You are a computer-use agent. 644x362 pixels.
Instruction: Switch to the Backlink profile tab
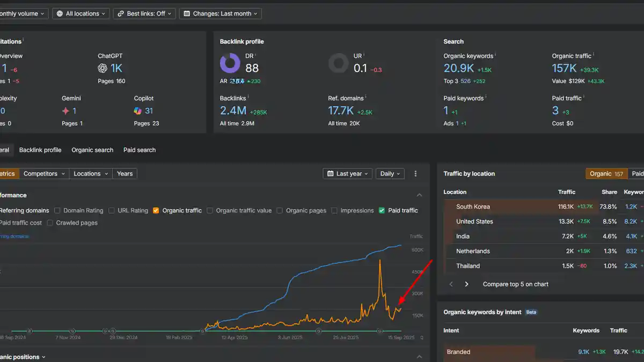point(40,150)
